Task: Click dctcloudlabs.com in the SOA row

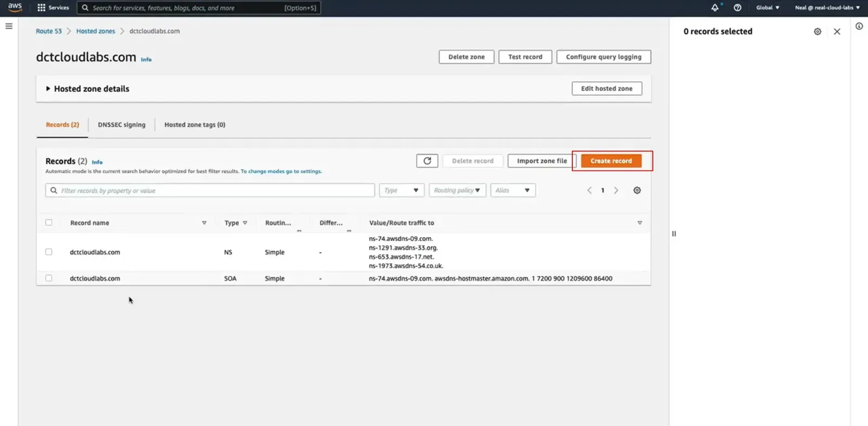Action: [x=95, y=278]
